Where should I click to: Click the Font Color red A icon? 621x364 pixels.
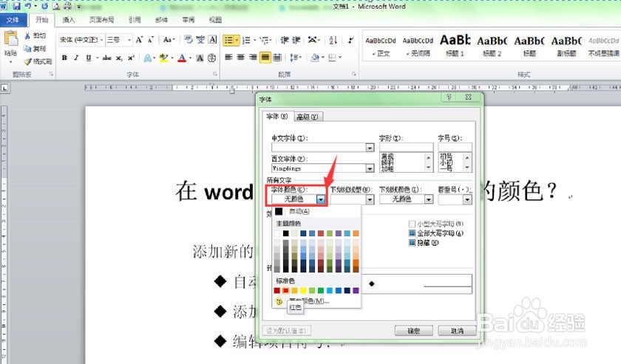(x=182, y=58)
